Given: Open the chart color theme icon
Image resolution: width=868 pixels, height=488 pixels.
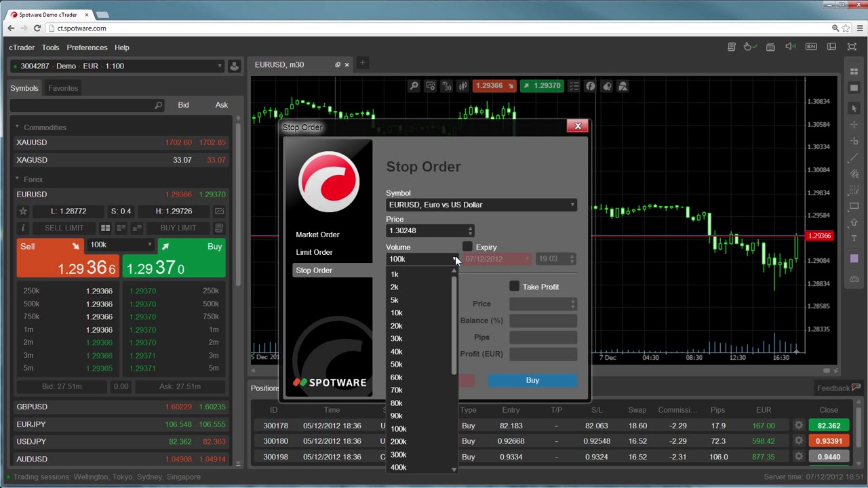Looking at the screenshot, I should point(607,86).
